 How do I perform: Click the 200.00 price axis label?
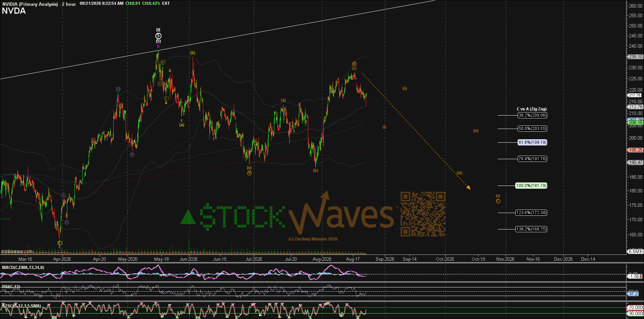pyautogui.click(x=636, y=138)
